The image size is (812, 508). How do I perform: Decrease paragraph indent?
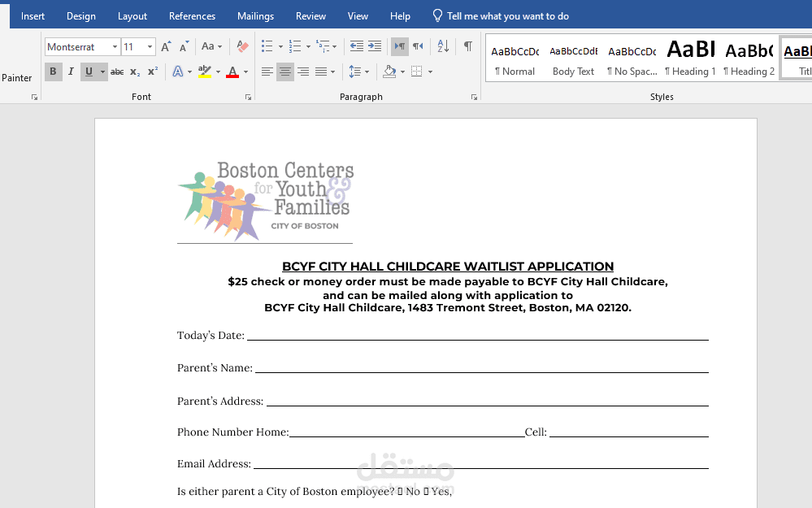click(357, 46)
